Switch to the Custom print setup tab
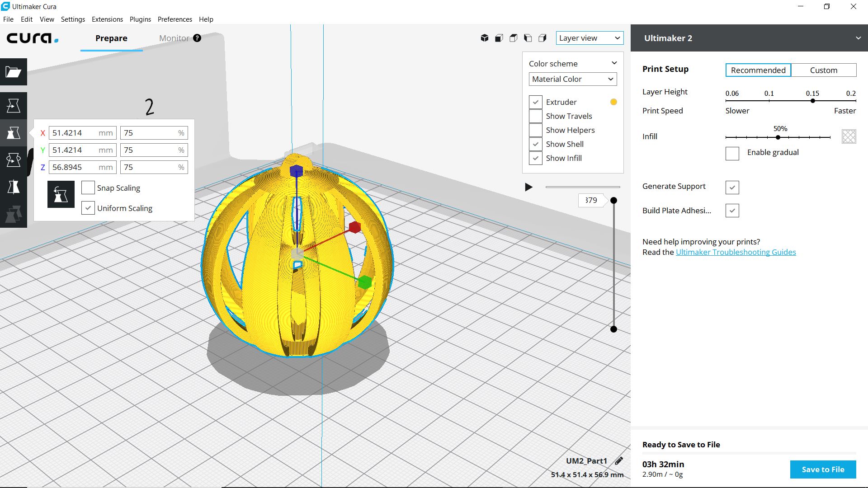Viewport: 868px width, 488px height. [x=823, y=70]
